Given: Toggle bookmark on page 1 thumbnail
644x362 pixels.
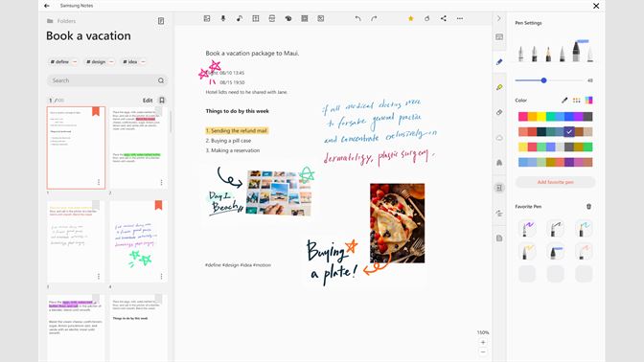Looking at the screenshot, I should coord(96,111).
